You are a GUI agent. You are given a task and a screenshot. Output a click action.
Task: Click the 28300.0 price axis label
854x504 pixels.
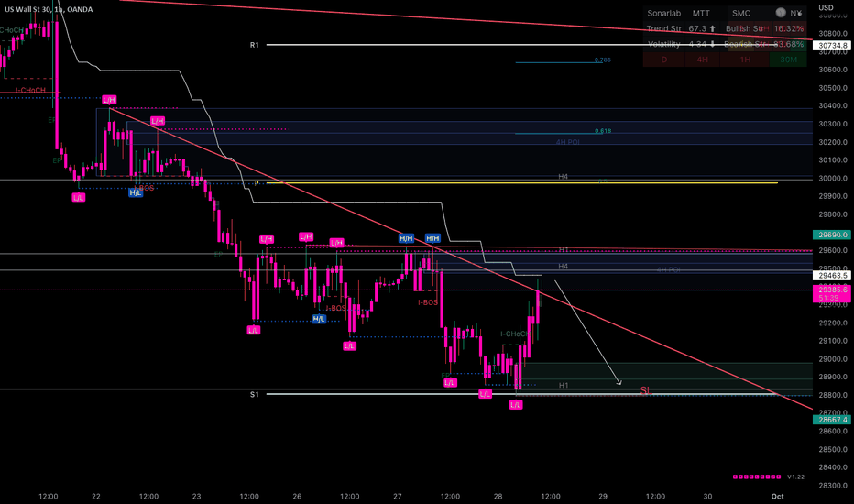[833, 486]
